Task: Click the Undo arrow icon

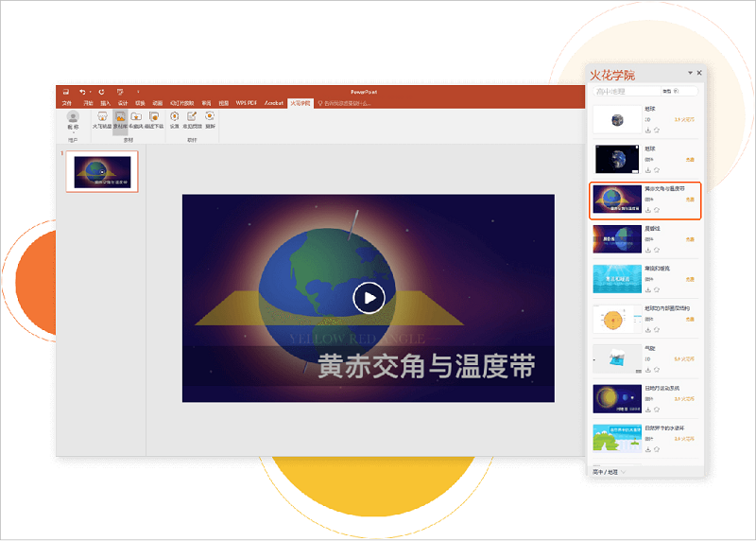Action: point(82,92)
